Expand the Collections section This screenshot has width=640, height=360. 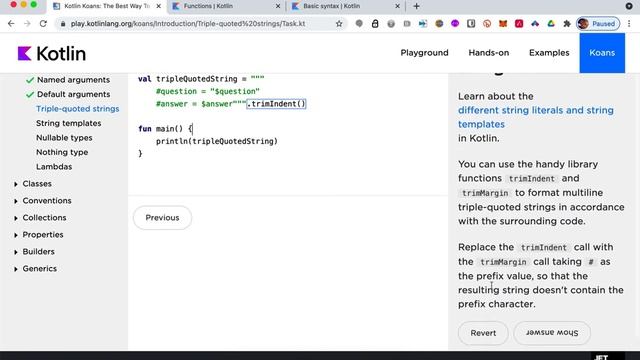(x=40, y=218)
